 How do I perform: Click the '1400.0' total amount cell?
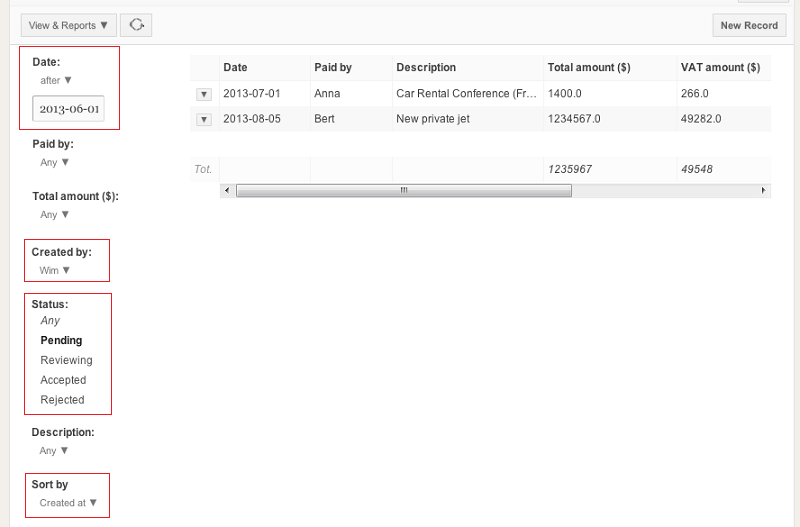[565, 94]
